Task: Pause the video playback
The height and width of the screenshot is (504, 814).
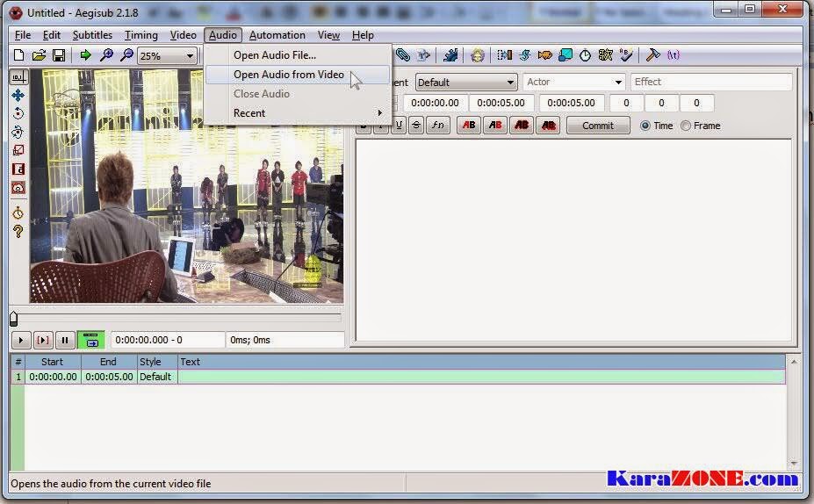Action: (x=65, y=341)
